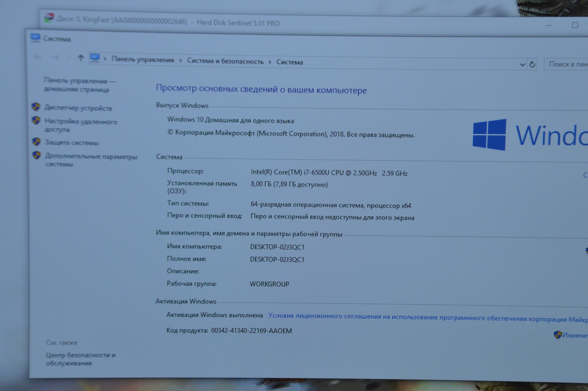Click the computer icon in the address bar

[x=94, y=58]
